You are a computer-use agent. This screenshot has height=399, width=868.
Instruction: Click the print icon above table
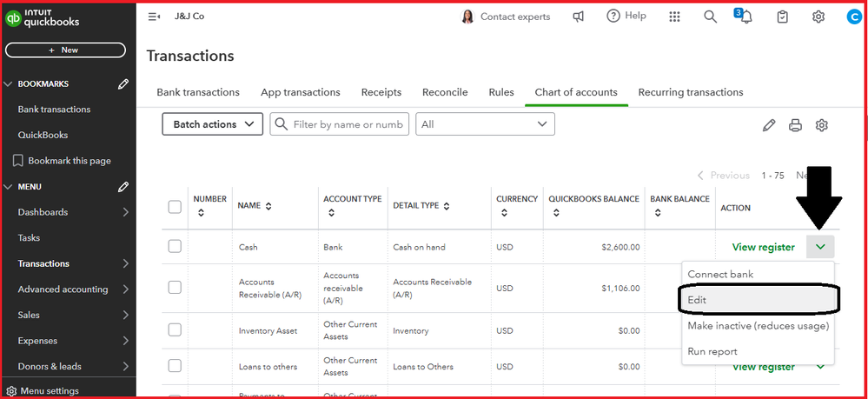795,125
